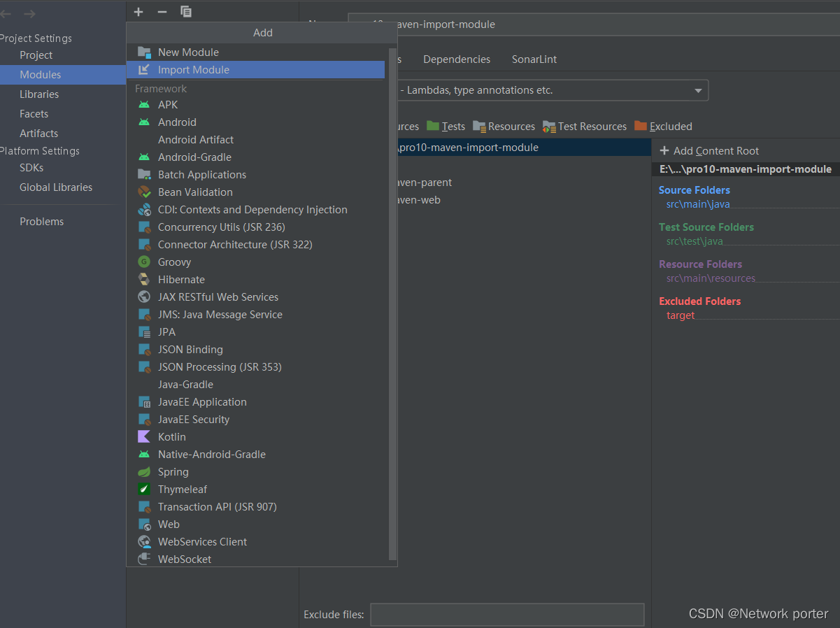The height and width of the screenshot is (628, 840).
Task: Click the Groovy icon
Action: (x=144, y=262)
